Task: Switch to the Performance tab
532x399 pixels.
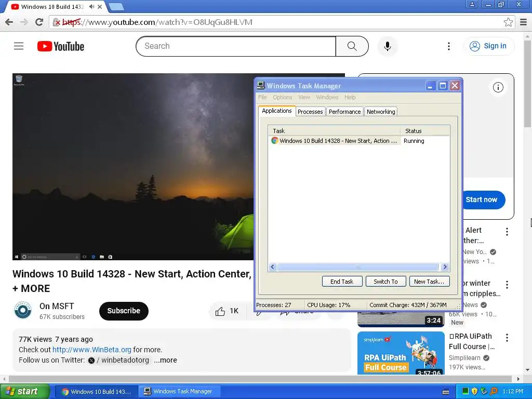Action: point(345,112)
